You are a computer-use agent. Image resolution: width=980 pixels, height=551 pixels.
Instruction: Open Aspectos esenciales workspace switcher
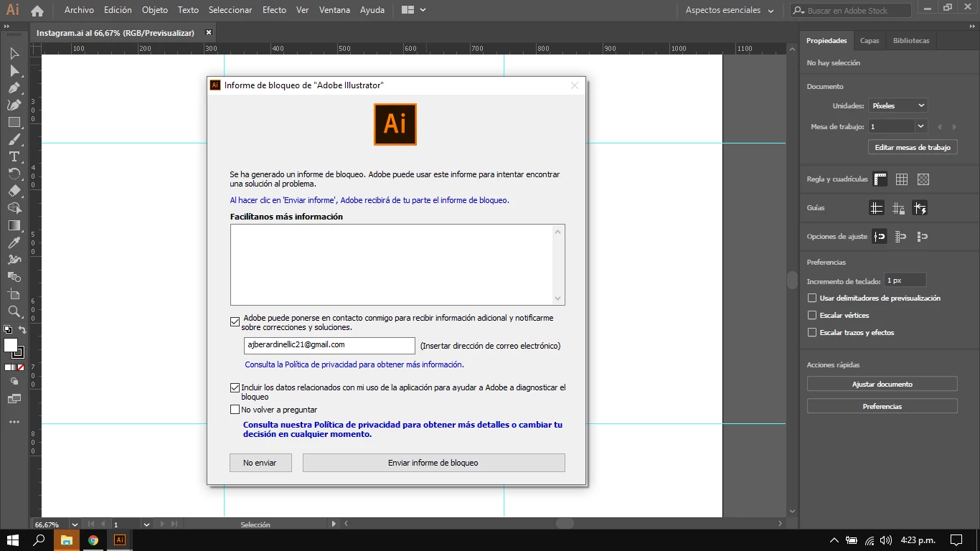730,11
